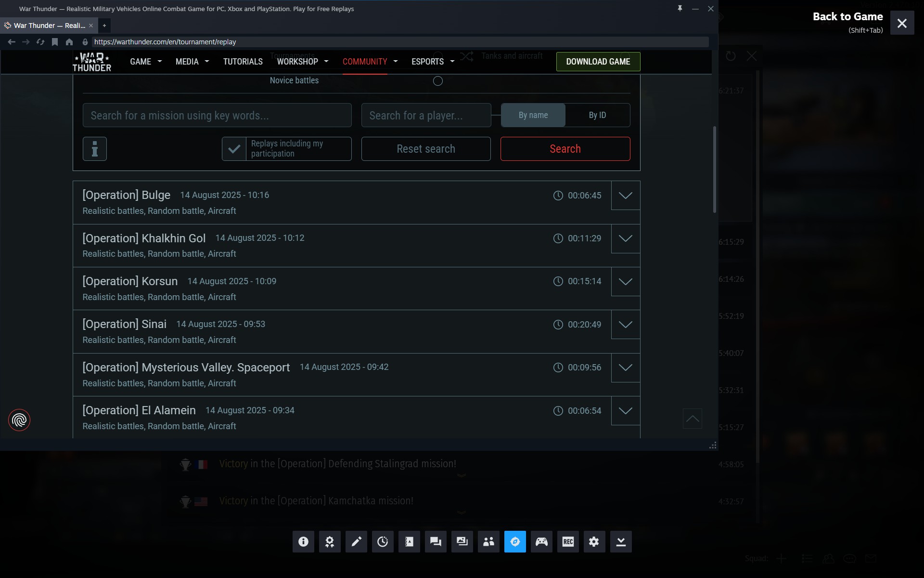Open the timer clock icon in overlay toolbar
The height and width of the screenshot is (578, 924).
pos(383,542)
